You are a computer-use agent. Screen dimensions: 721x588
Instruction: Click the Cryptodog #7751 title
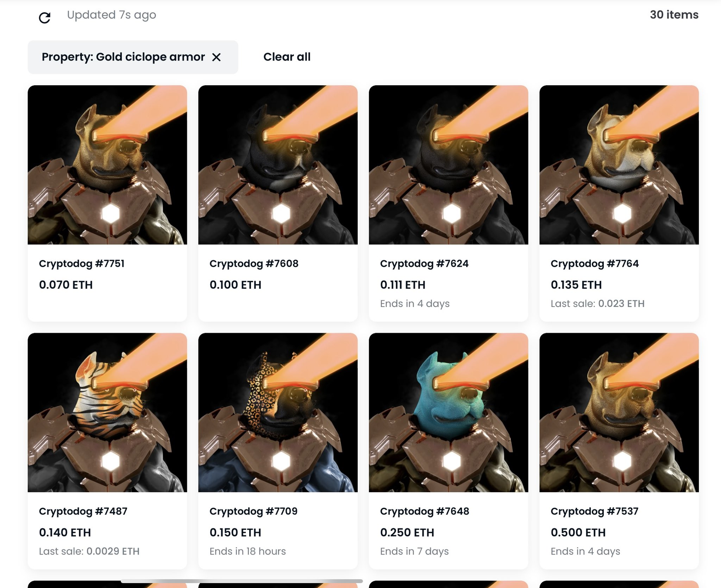82,263
